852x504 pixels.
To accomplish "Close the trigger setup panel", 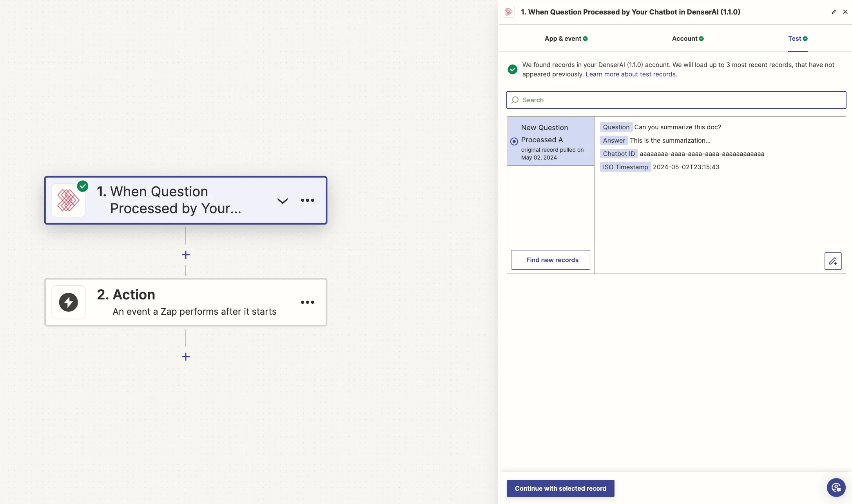I will (845, 12).
